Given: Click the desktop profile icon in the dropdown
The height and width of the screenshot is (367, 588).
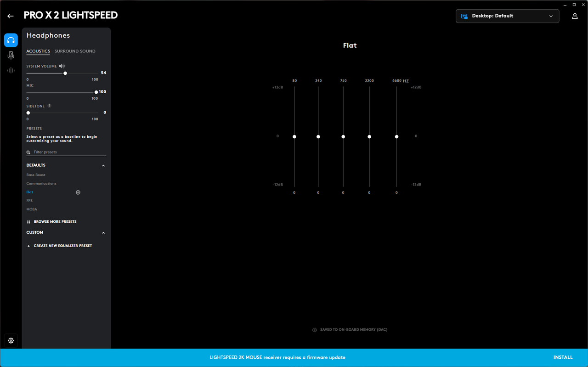Looking at the screenshot, I should [x=464, y=16].
